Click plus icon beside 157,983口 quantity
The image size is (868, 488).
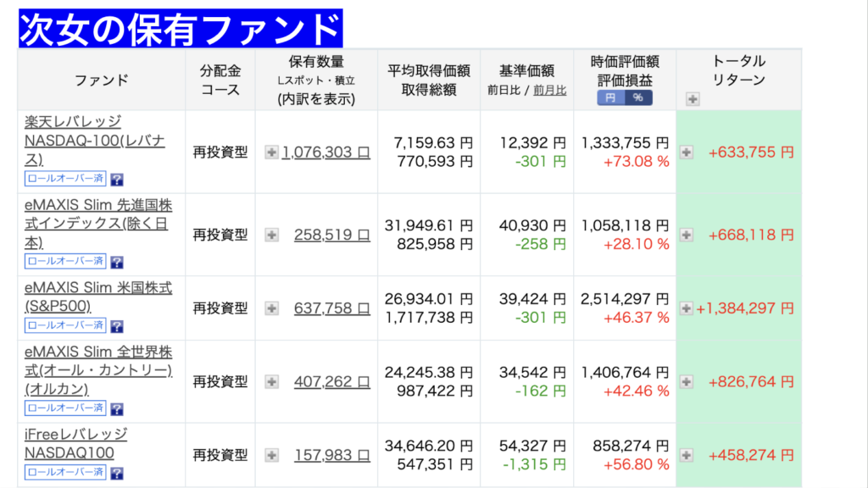coord(271,455)
